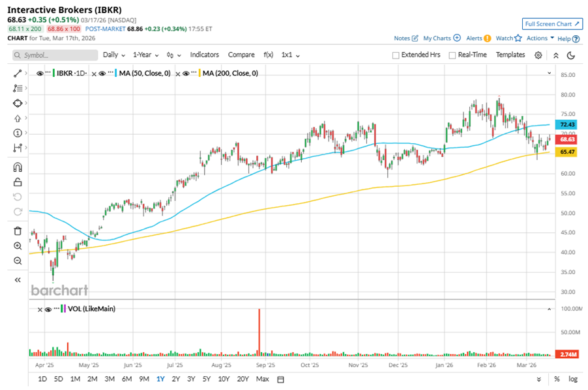Viewport: 588px width, 390px height.
Task: Open chart settings gear
Action: coord(538,55)
